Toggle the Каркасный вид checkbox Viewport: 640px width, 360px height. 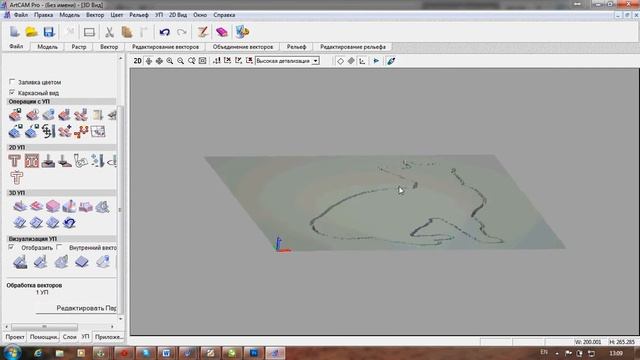(12, 93)
